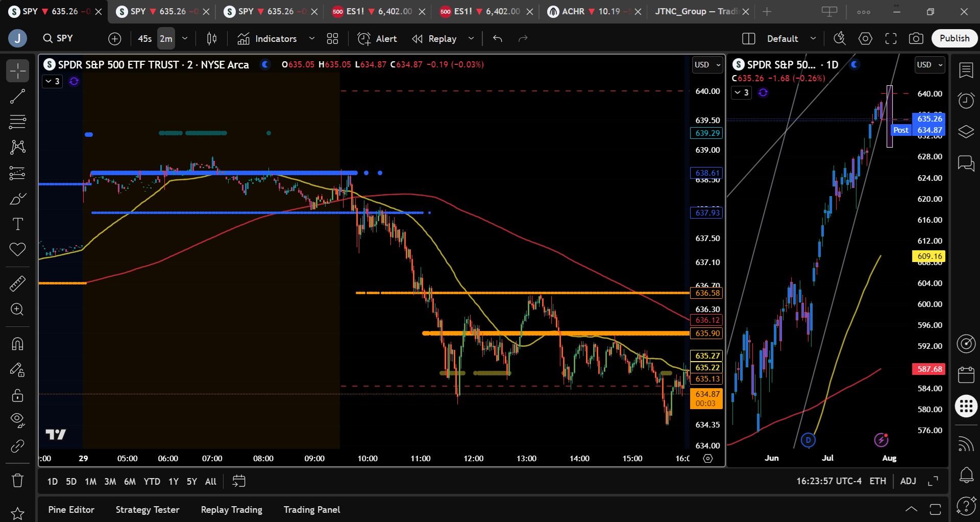The height and width of the screenshot is (522, 980).
Task: Collapse the indicator legend on main chart
Action: tap(53, 81)
